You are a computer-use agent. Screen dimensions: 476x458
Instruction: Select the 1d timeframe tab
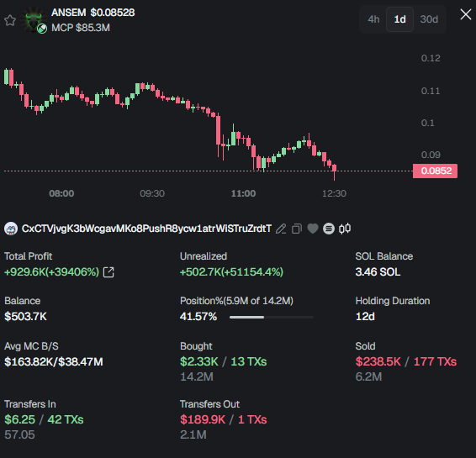[x=399, y=19]
